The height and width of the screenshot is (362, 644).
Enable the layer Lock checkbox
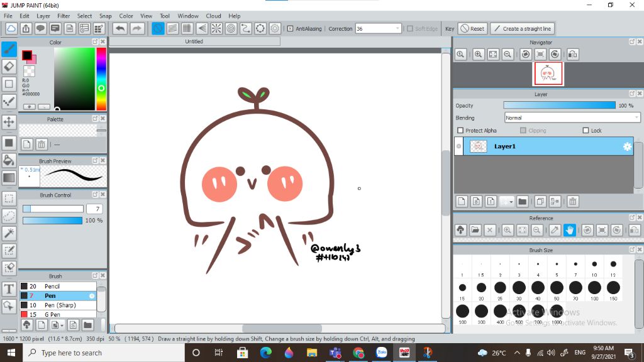pos(586,131)
